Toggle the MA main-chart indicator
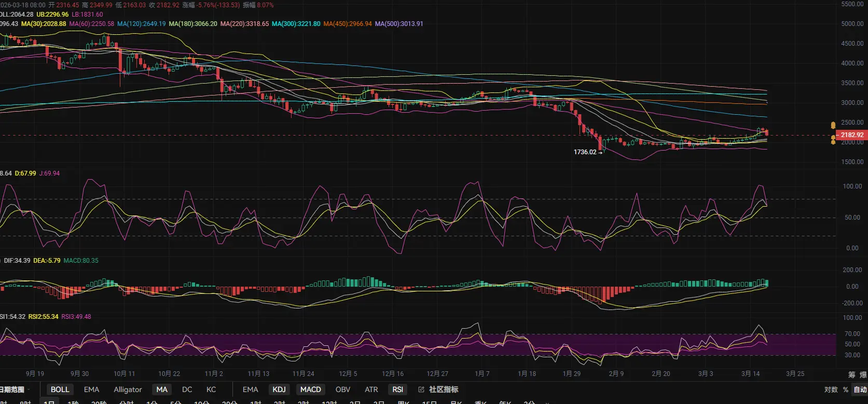This screenshot has height=404, width=868. (x=162, y=389)
